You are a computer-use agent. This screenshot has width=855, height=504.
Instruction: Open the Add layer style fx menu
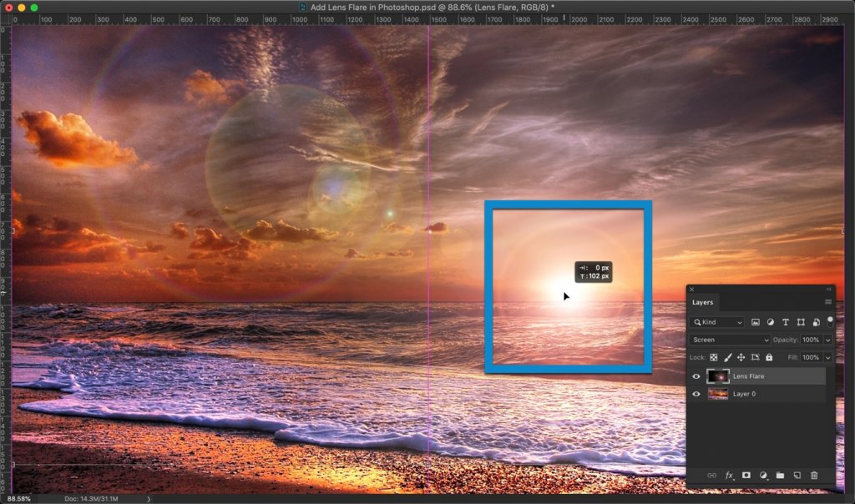[x=729, y=474]
